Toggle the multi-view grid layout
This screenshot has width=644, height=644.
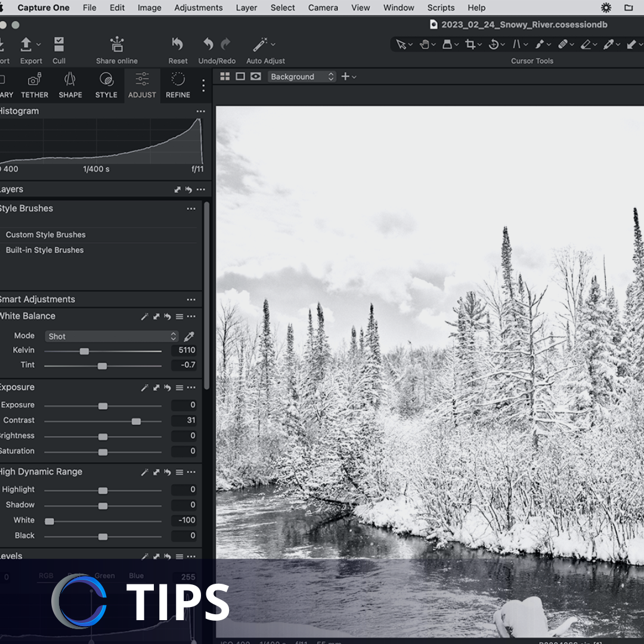(x=225, y=76)
